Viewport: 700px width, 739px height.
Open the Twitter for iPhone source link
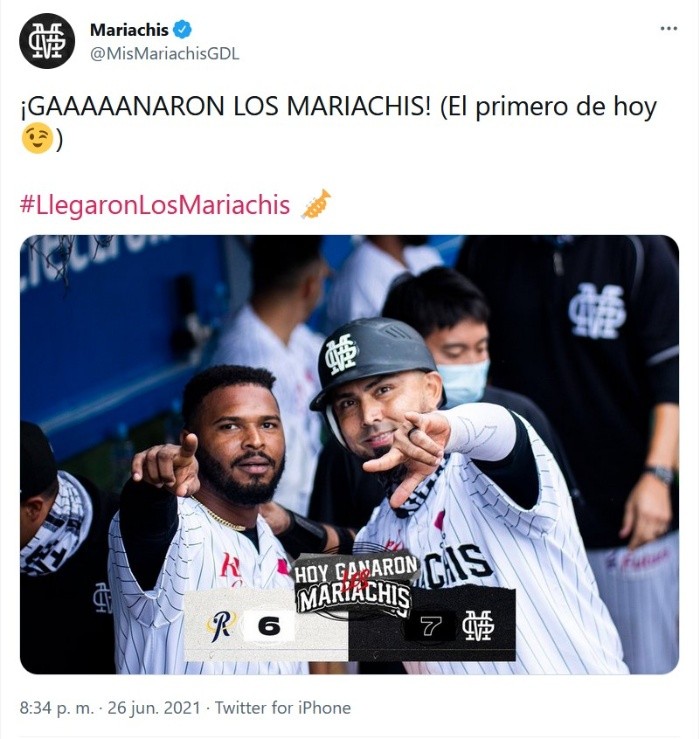click(x=283, y=708)
